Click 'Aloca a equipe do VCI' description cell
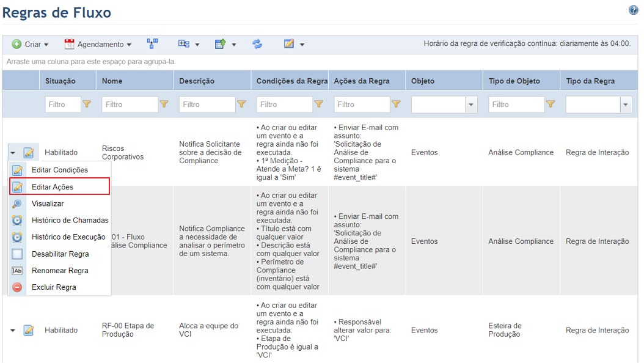 tap(208, 330)
